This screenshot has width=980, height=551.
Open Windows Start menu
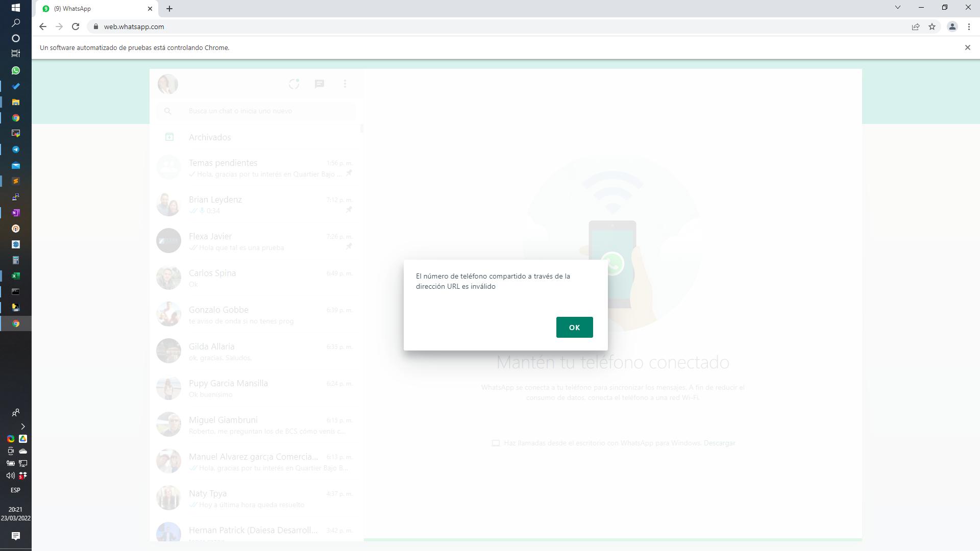[x=16, y=8]
